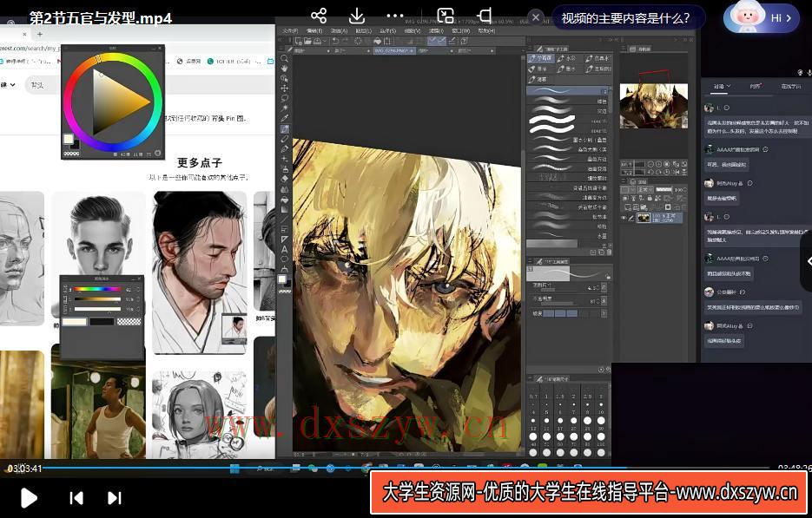Click the Windows Start button on recorded taskbar
This screenshot has height=518, width=812.
tap(234, 469)
